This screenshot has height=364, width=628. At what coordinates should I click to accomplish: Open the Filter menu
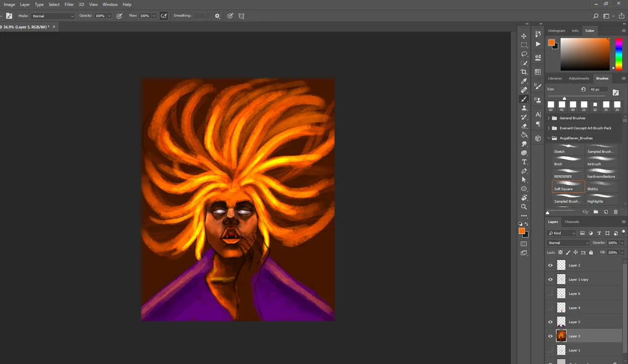69,4
